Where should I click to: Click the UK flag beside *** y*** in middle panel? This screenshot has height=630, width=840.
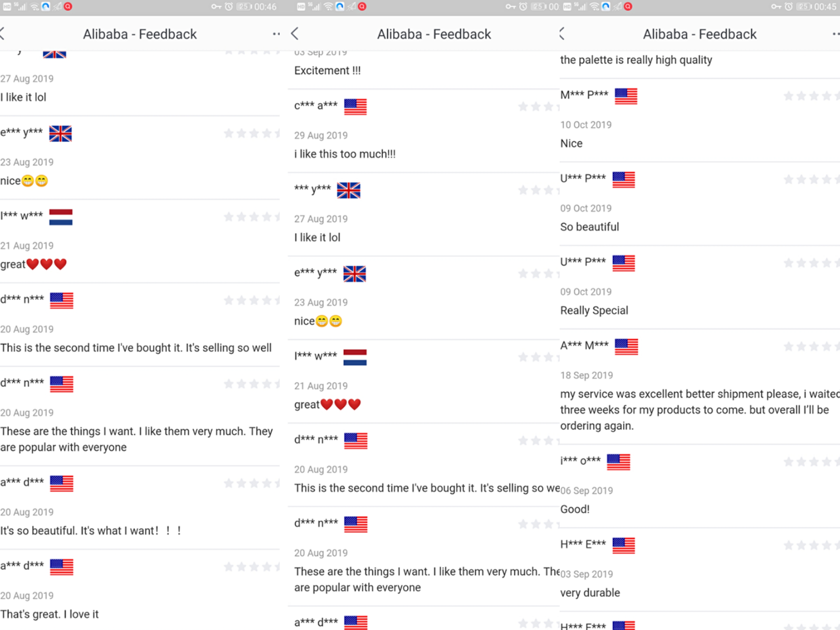pos(349,190)
